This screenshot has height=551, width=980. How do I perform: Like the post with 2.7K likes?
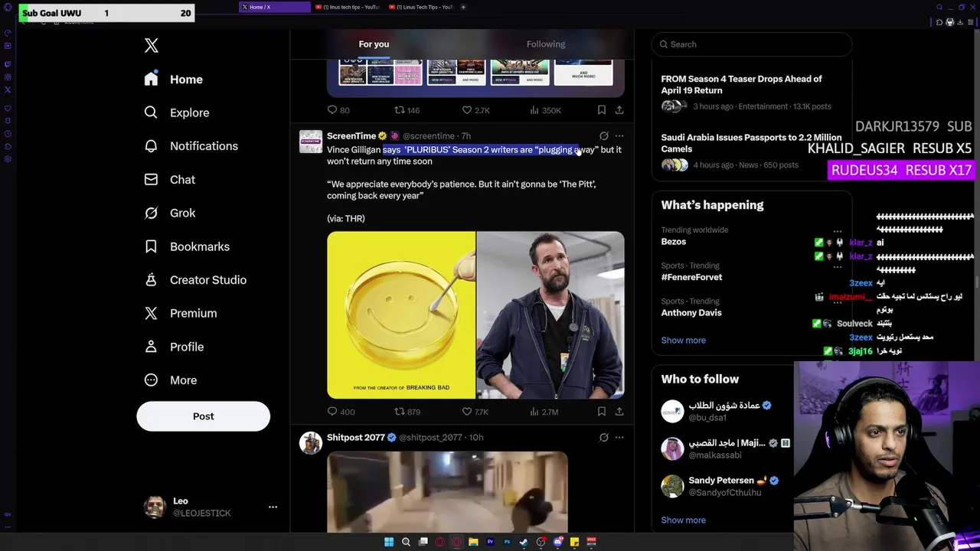coord(475,110)
